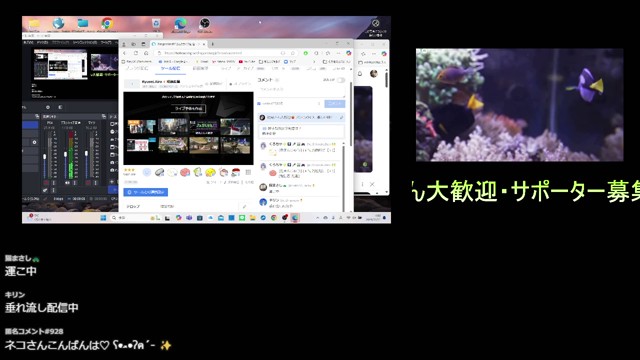Open the Edge three-dot settings menu

click(x=338, y=53)
